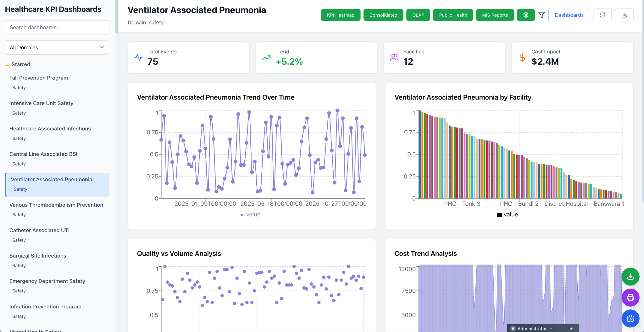Viewport: 644px width, 332px height.
Task: Click the green floating download button
Action: point(630,276)
